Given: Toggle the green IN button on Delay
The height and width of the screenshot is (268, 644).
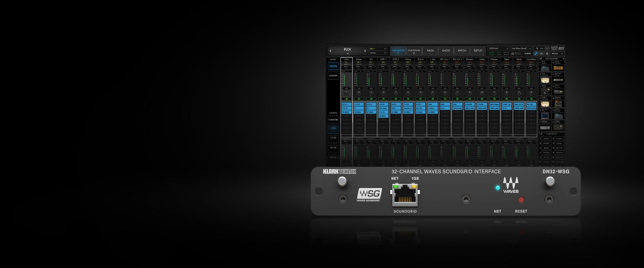Looking at the screenshot, I should [482, 99].
